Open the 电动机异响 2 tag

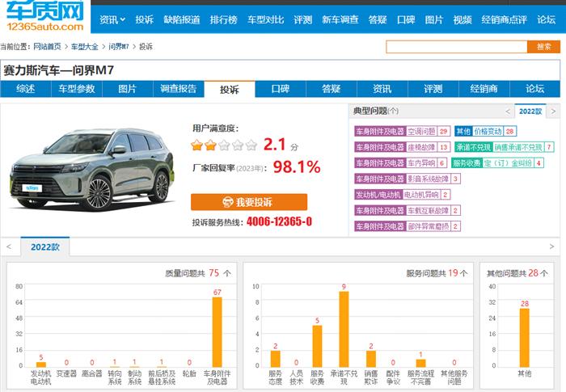coord(403,195)
